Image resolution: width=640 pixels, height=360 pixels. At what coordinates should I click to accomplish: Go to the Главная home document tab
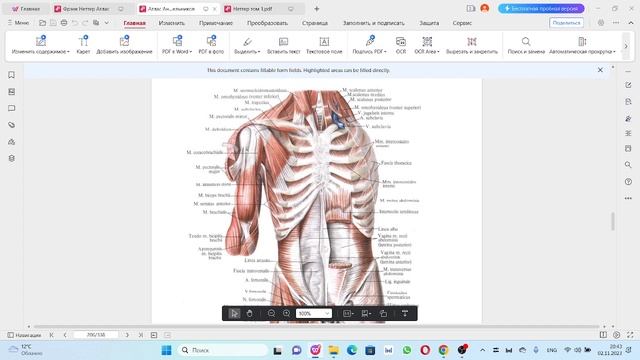[x=26, y=9]
